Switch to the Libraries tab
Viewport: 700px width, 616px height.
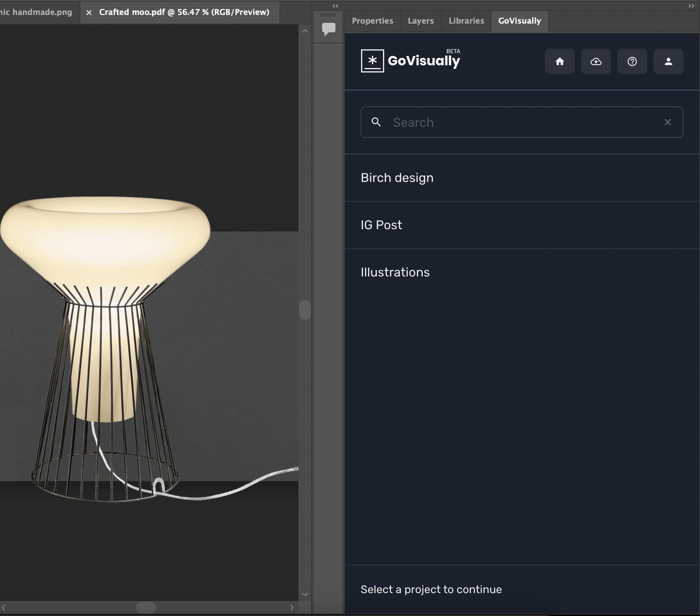click(466, 21)
